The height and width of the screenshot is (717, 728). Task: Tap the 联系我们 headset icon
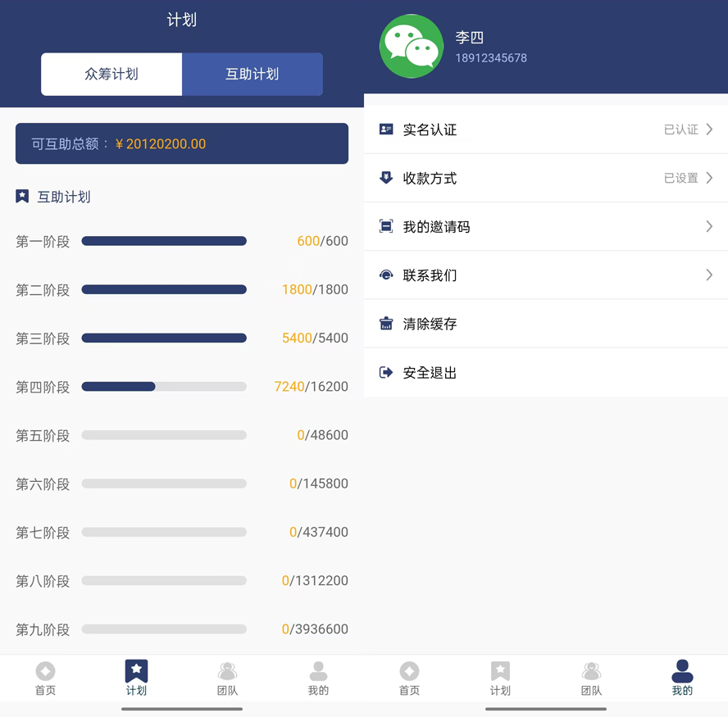(386, 275)
